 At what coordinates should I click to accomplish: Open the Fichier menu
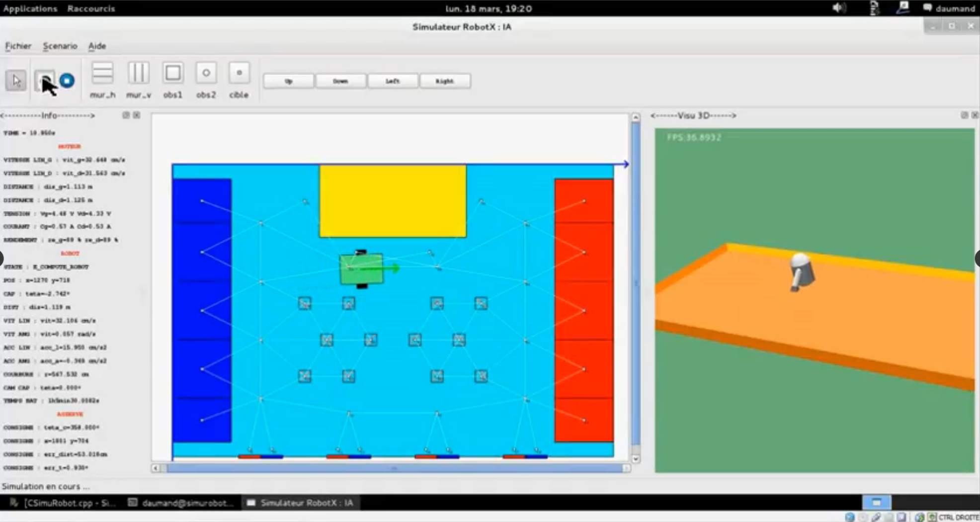click(x=18, y=46)
